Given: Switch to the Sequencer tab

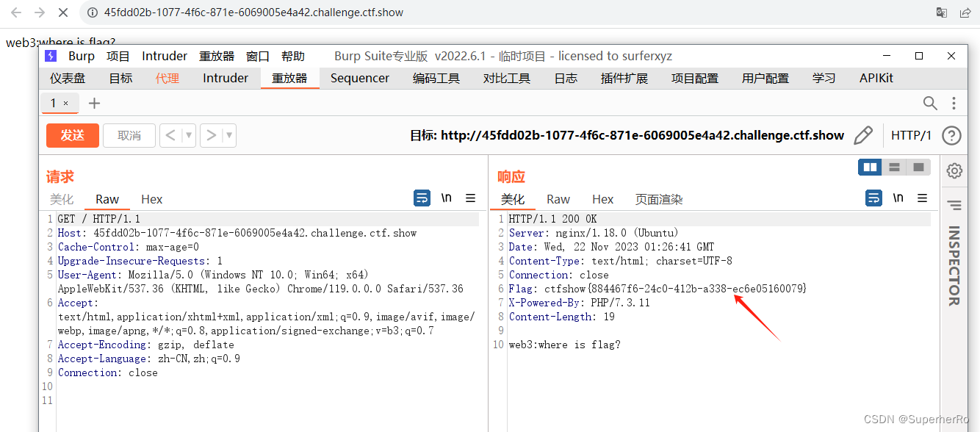Looking at the screenshot, I should point(359,77).
